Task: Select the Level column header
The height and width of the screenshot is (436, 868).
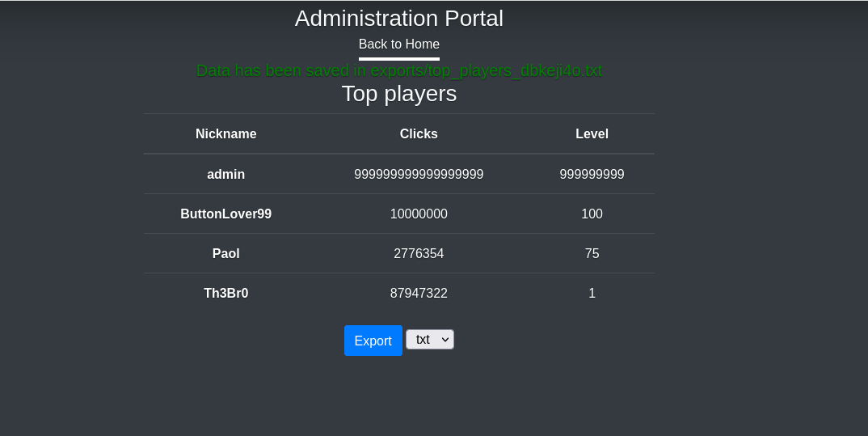Action: pos(592,134)
